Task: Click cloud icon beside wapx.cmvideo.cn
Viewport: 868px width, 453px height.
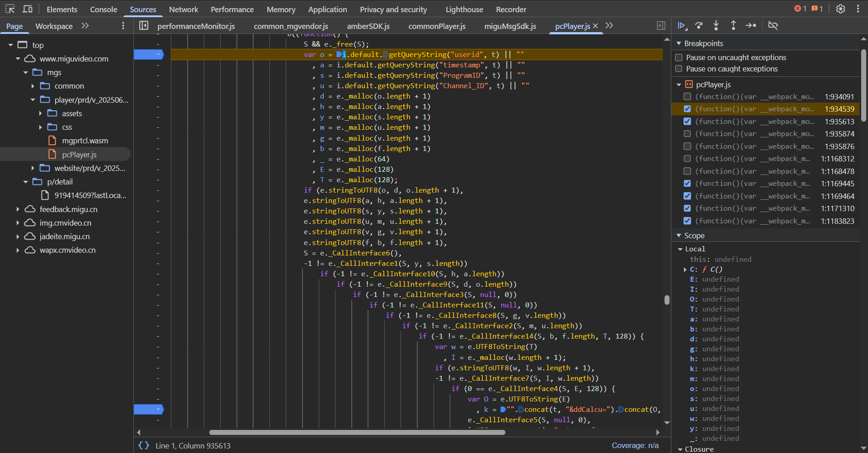Action: tap(30, 250)
